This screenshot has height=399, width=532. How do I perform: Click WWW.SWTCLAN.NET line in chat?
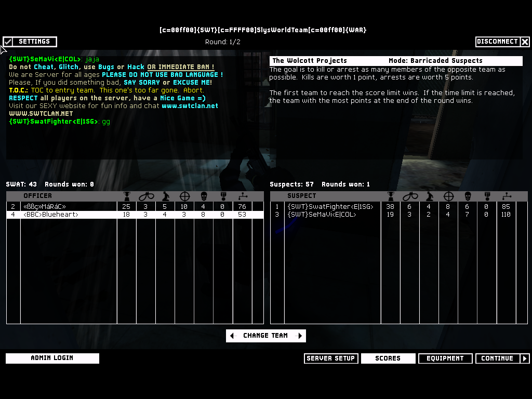click(x=41, y=114)
